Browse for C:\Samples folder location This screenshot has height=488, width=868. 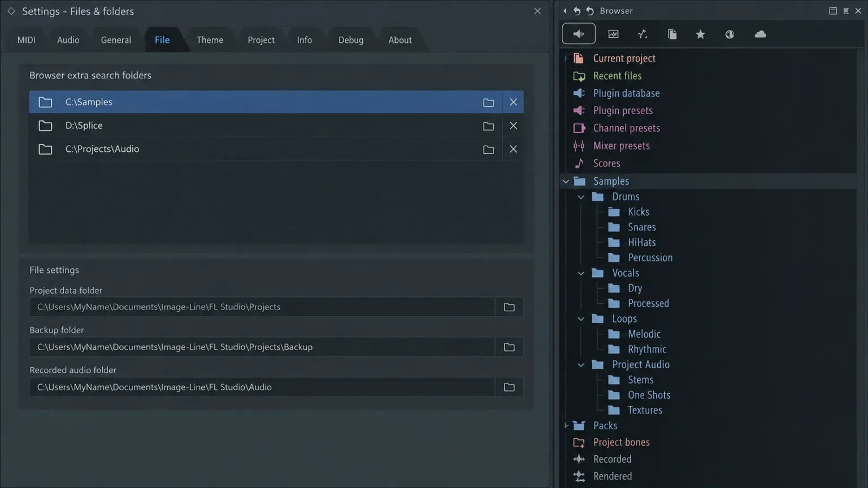(488, 102)
